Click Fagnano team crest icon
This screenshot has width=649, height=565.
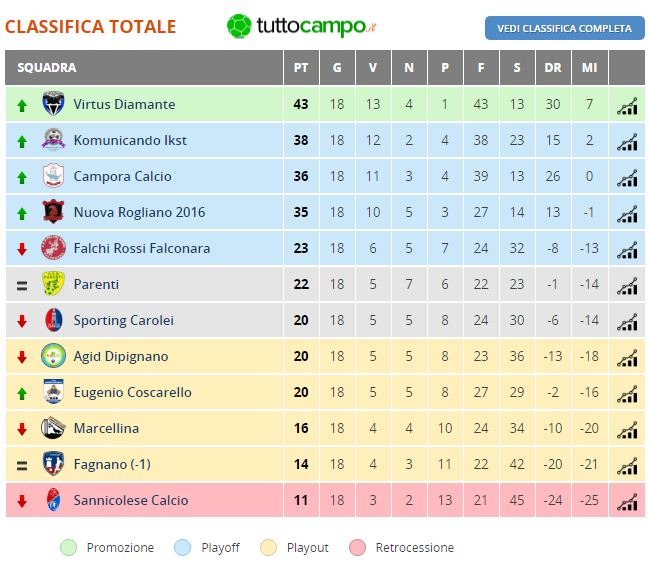pyautogui.click(x=53, y=464)
